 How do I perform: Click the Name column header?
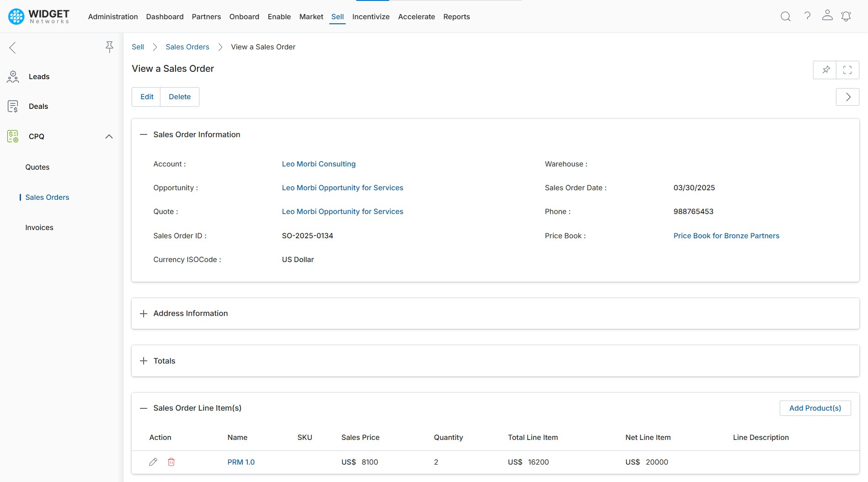coord(237,437)
